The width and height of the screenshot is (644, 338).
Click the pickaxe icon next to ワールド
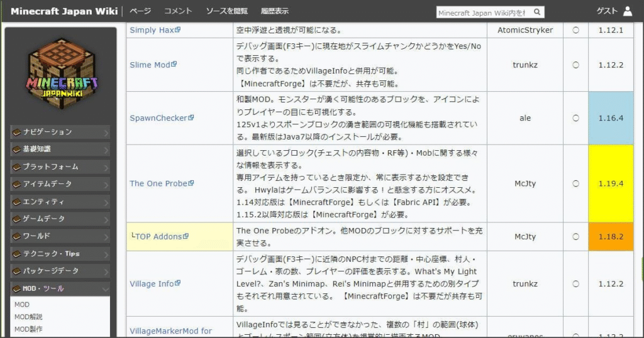(x=16, y=236)
